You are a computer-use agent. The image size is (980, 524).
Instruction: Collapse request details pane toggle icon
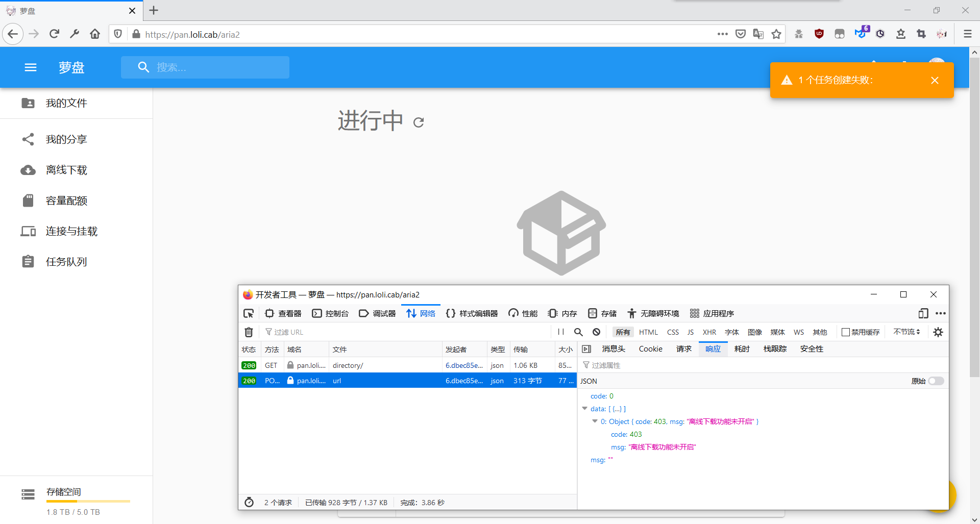(x=586, y=349)
